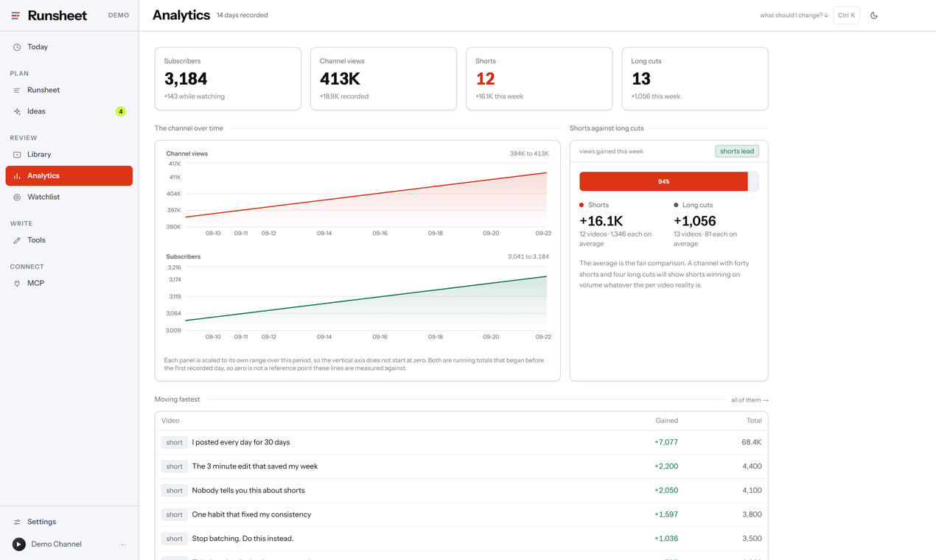
Task: Click 'what should I change?' prompt
Action: (794, 15)
